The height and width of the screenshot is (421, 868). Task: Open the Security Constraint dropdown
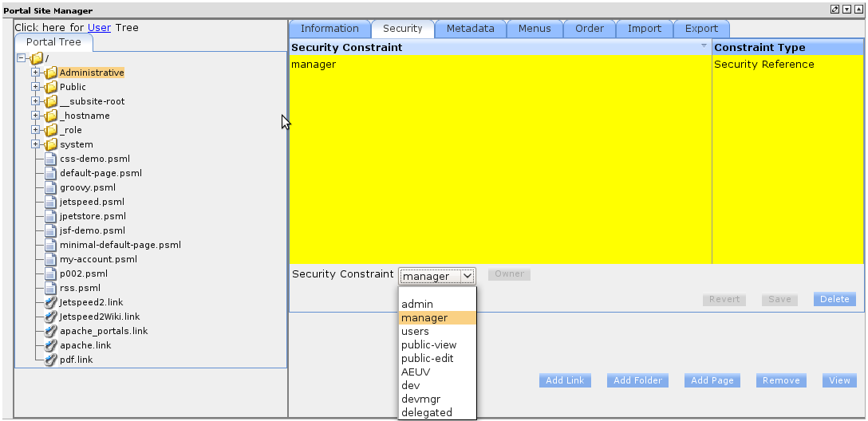pyautogui.click(x=437, y=276)
